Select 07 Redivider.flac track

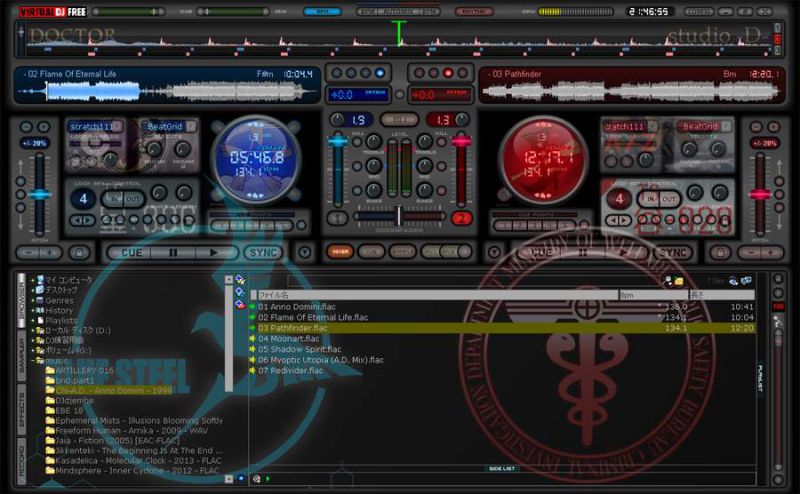pyautogui.click(x=290, y=370)
